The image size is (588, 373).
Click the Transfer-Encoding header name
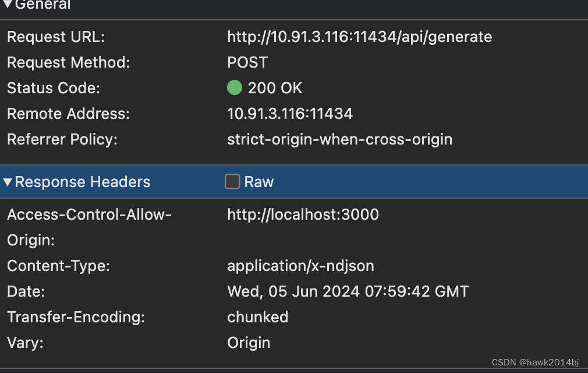click(76, 317)
